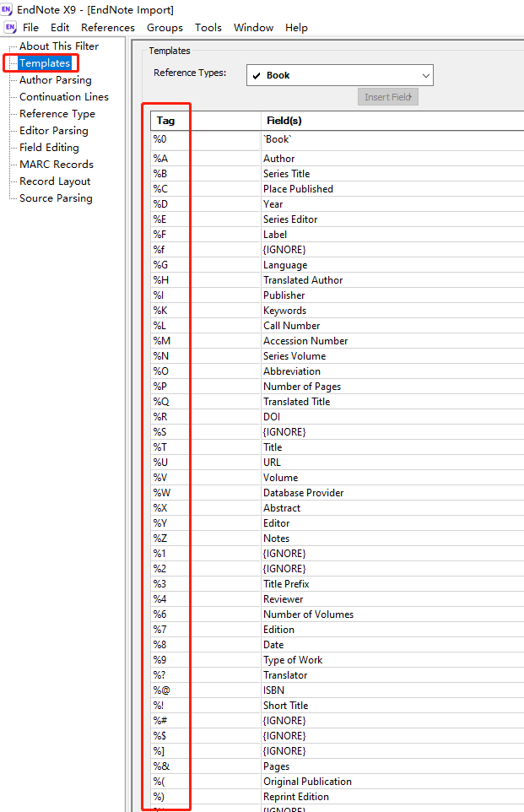Image resolution: width=524 pixels, height=812 pixels.
Task: Click the Field(s) column header
Action: (392, 121)
